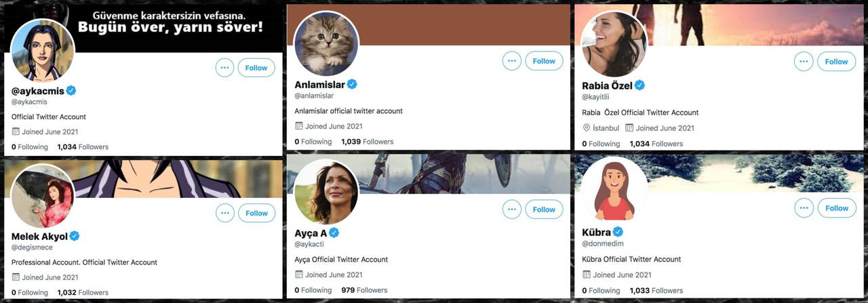Hit Follow for Ayça A
868x303 pixels.
[x=544, y=209]
